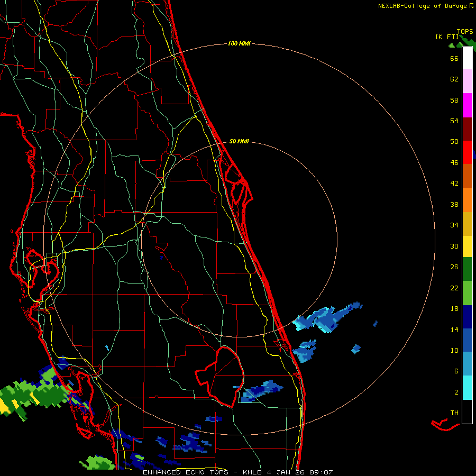Click the legend value "6"
This screenshot has height=476, width=476.
[456, 371]
